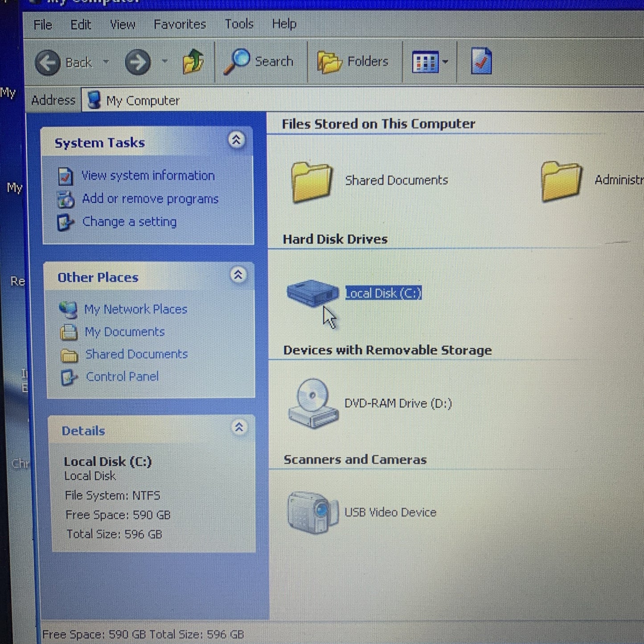
Task: Collapse the Other Places panel
Action: [238, 275]
